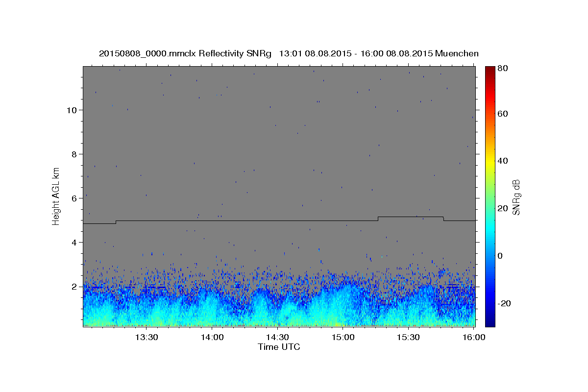Click the 14:30 time tick label
The width and height of the screenshot is (588, 392).
277,337
